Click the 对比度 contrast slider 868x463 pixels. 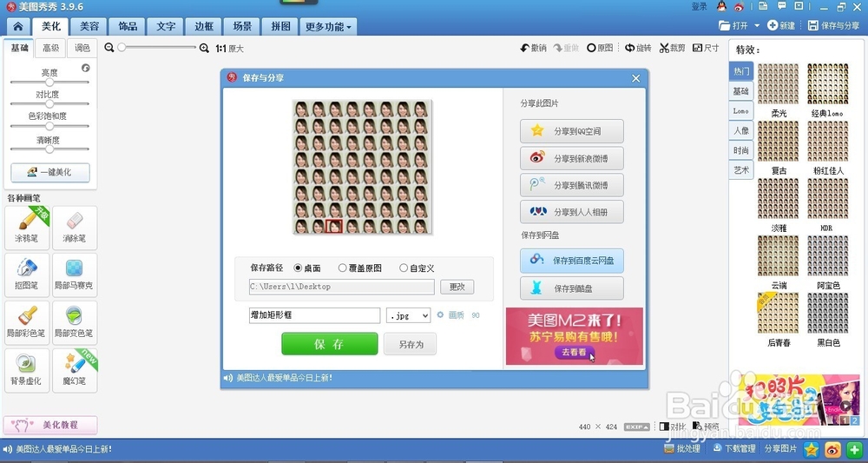click(49, 103)
